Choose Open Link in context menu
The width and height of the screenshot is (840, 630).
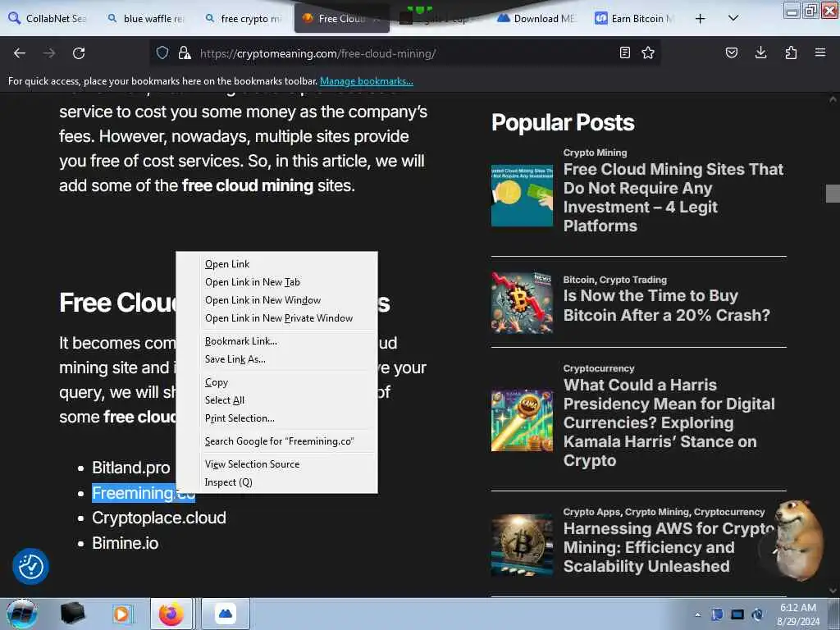(276, 264)
